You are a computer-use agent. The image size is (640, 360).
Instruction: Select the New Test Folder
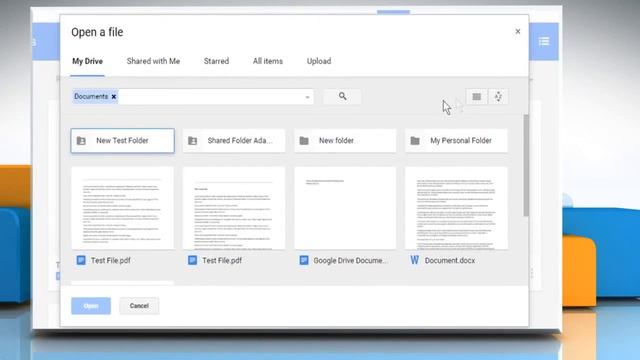pos(122,141)
